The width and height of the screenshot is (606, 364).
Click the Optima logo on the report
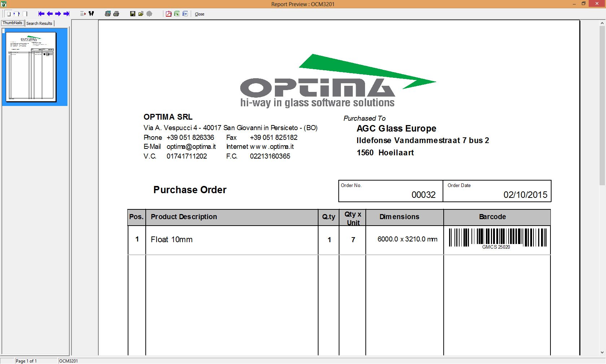point(337,81)
